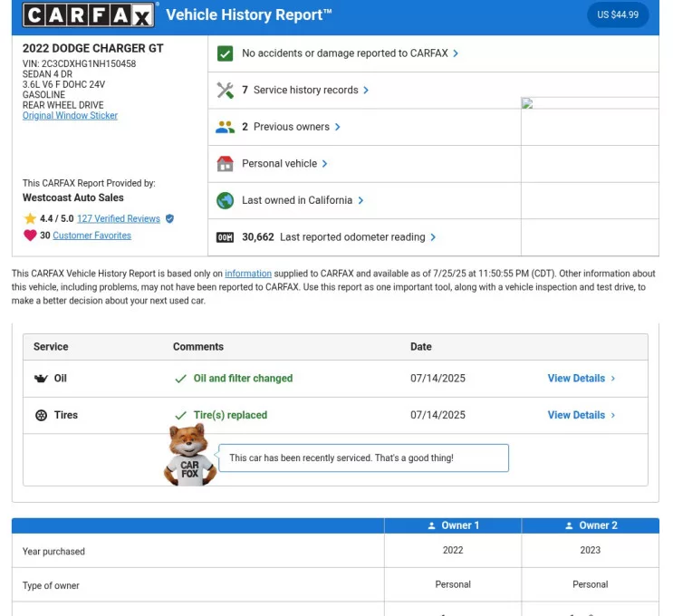Select the Owner 2 column header

pos(591,525)
